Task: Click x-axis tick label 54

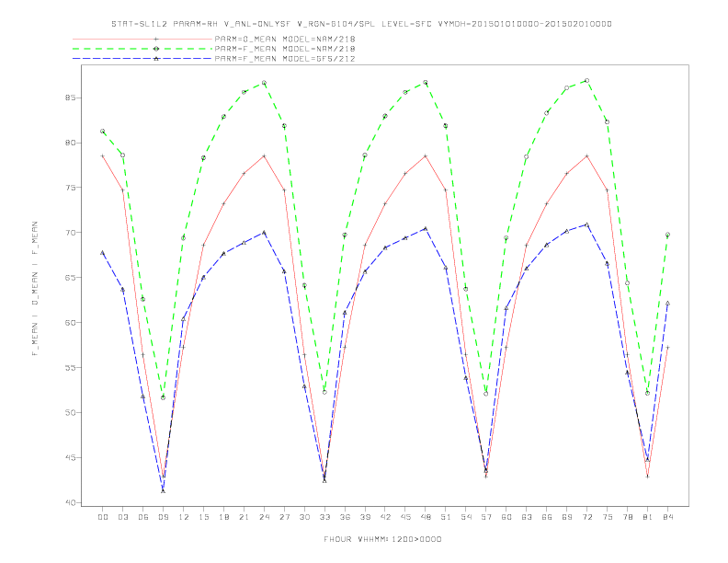Action: (466, 517)
